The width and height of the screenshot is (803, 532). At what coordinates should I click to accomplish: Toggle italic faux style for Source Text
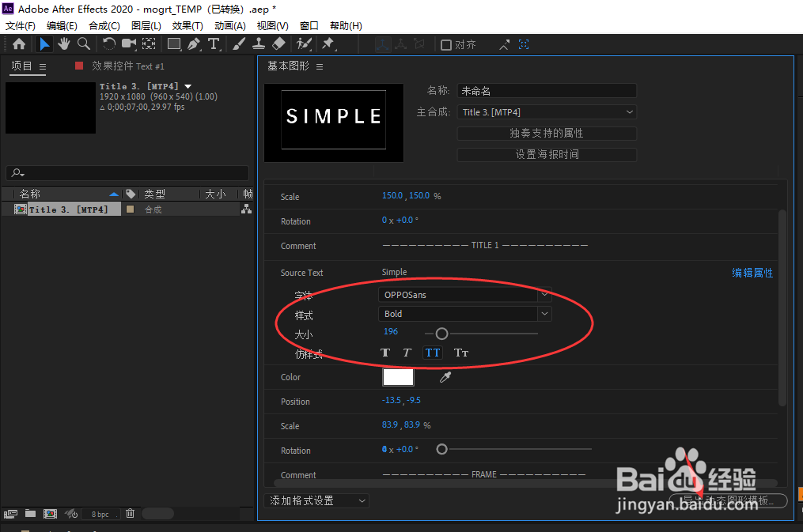[x=407, y=353]
